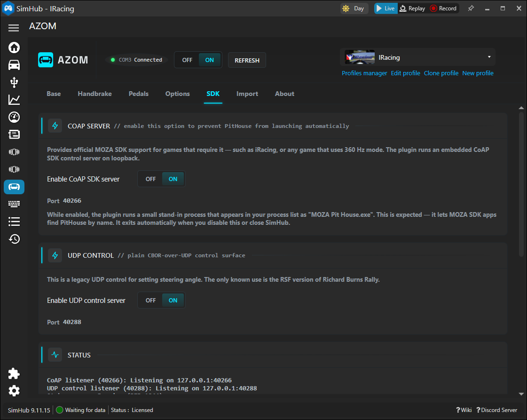Open the first shaker vibration sidebar icon
The image size is (527, 420).
click(x=14, y=152)
